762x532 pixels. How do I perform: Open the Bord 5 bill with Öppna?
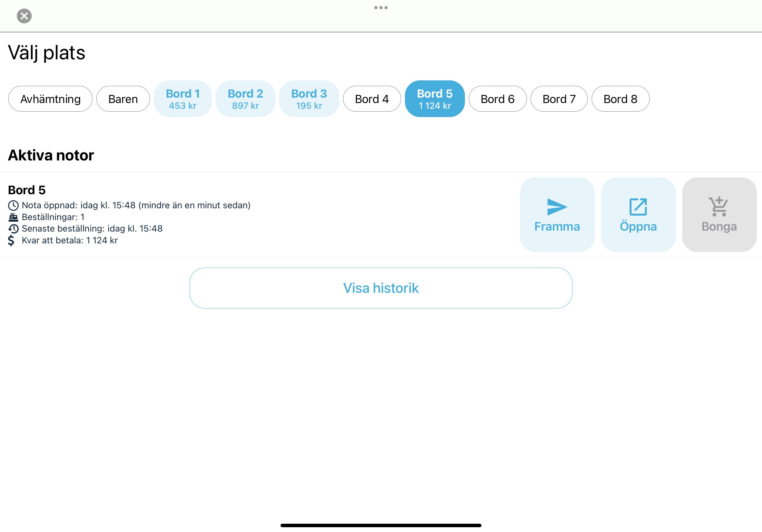tap(638, 215)
